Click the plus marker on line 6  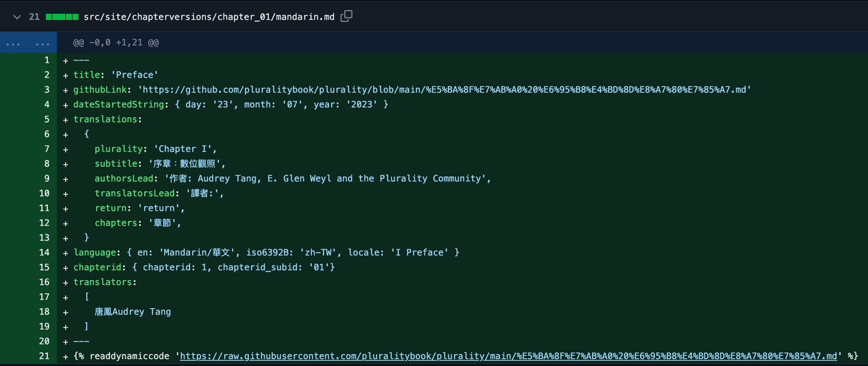pos(66,135)
